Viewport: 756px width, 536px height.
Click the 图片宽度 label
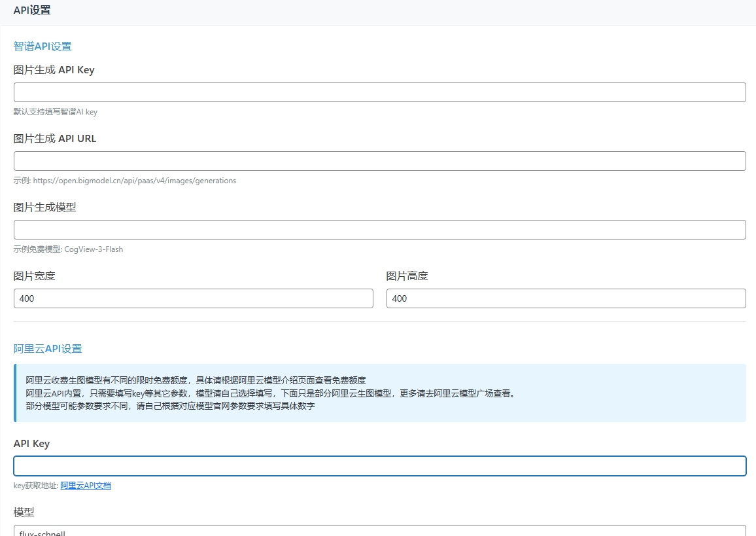click(x=34, y=276)
